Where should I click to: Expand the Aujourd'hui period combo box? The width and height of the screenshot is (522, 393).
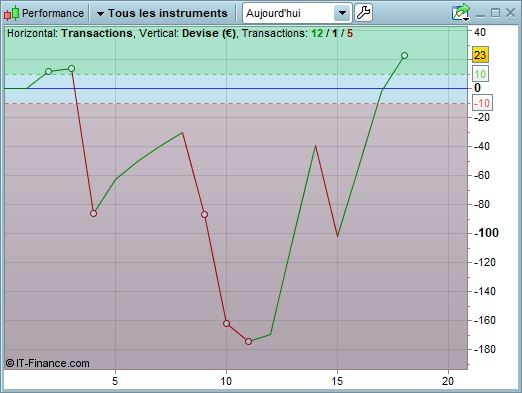(x=342, y=13)
